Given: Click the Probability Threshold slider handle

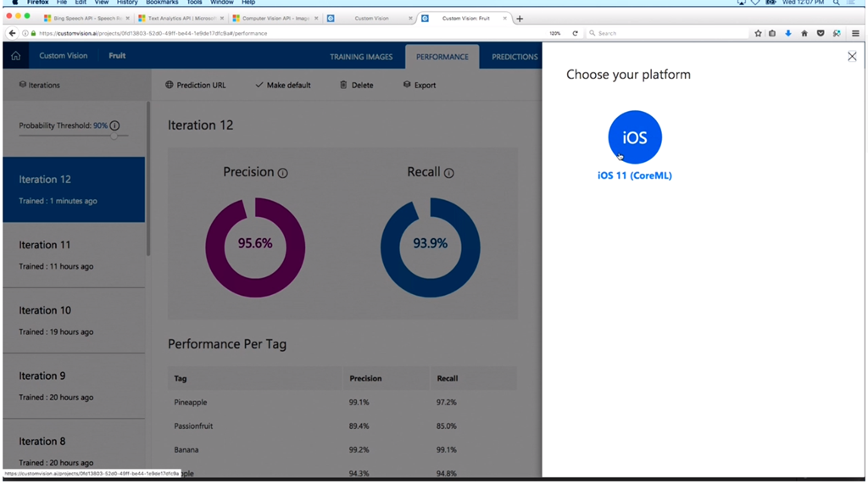Looking at the screenshot, I should (x=114, y=136).
